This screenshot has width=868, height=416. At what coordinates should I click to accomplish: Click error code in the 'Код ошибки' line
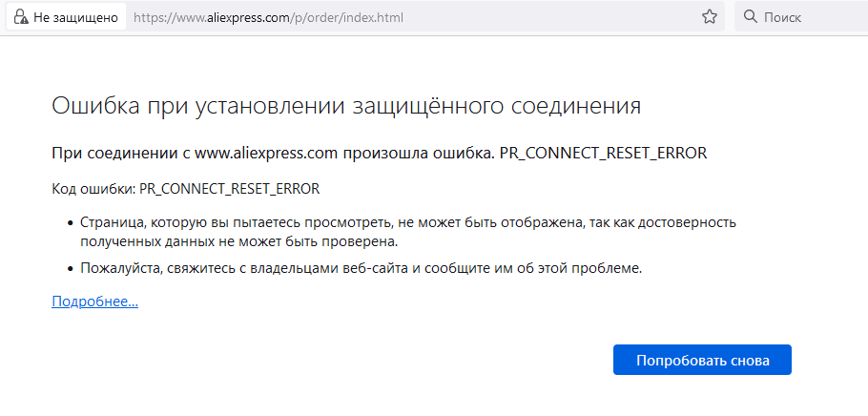pyautogui.click(x=229, y=189)
